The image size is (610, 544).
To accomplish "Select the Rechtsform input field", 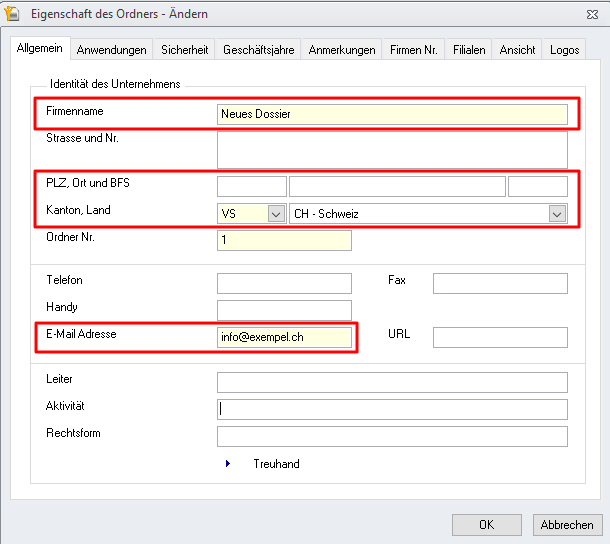I will 392,436.
